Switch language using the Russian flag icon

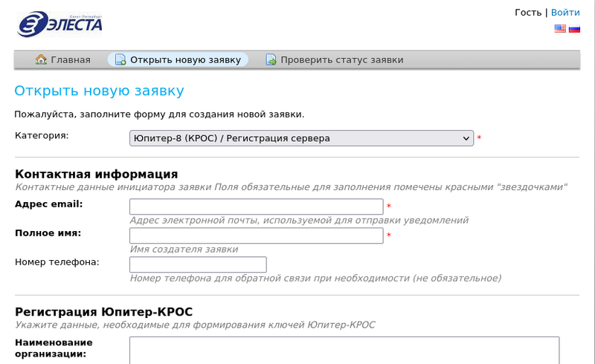click(574, 28)
